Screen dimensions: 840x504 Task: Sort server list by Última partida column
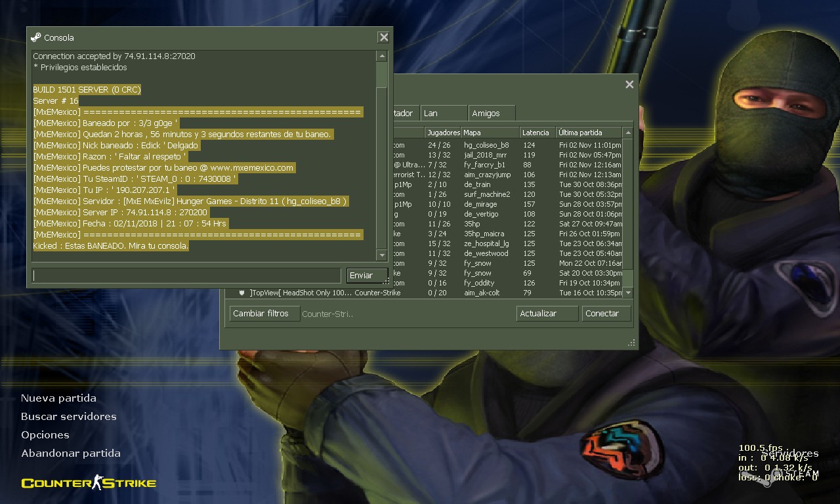(x=589, y=133)
